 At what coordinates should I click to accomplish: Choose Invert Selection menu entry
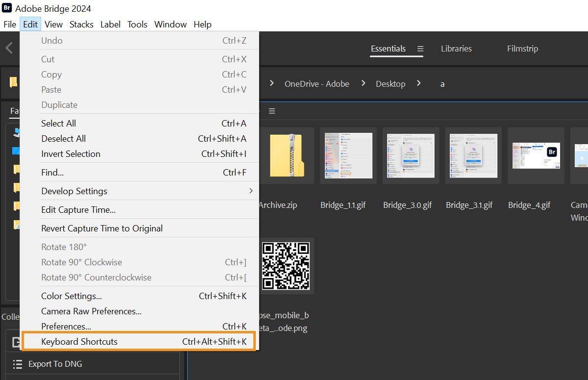coord(140,153)
